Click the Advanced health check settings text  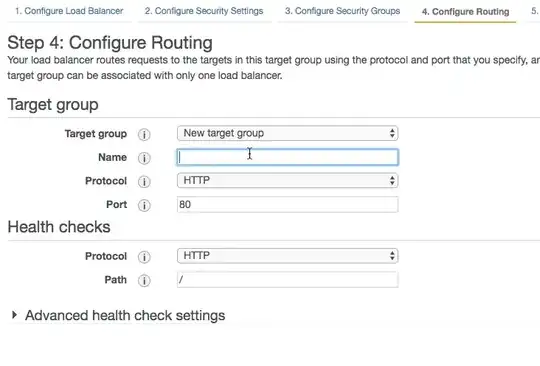click(x=125, y=315)
